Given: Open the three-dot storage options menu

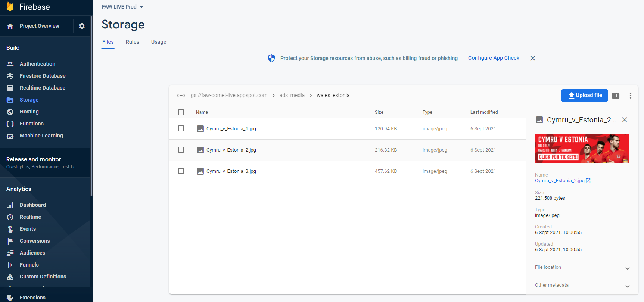Looking at the screenshot, I should [631, 96].
